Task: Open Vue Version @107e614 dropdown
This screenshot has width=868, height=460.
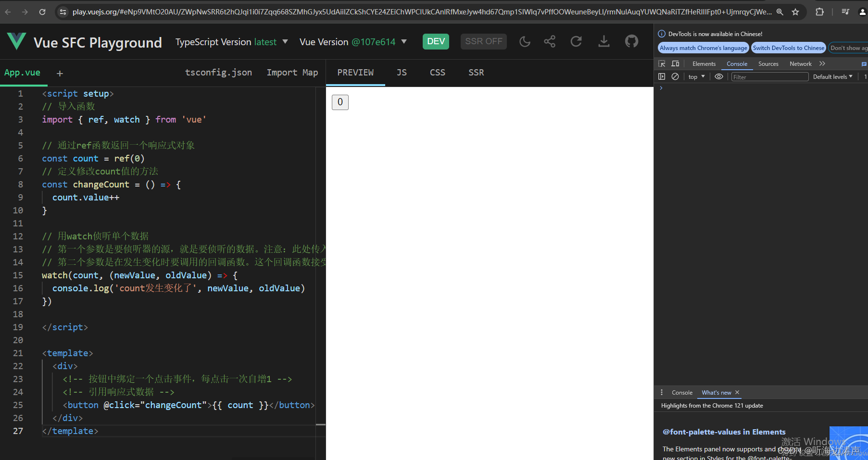Action: pyautogui.click(x=353, y=42)
